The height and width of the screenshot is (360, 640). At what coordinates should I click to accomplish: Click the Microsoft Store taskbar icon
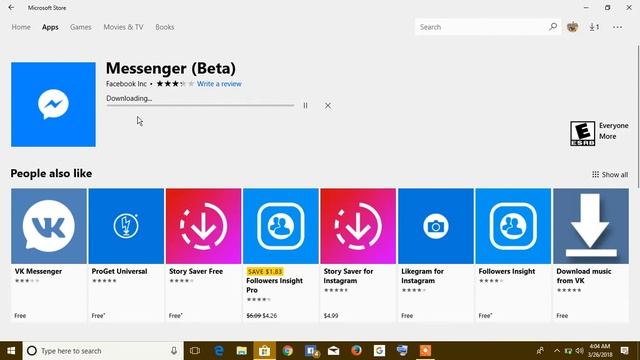click(x=264, y=351)
